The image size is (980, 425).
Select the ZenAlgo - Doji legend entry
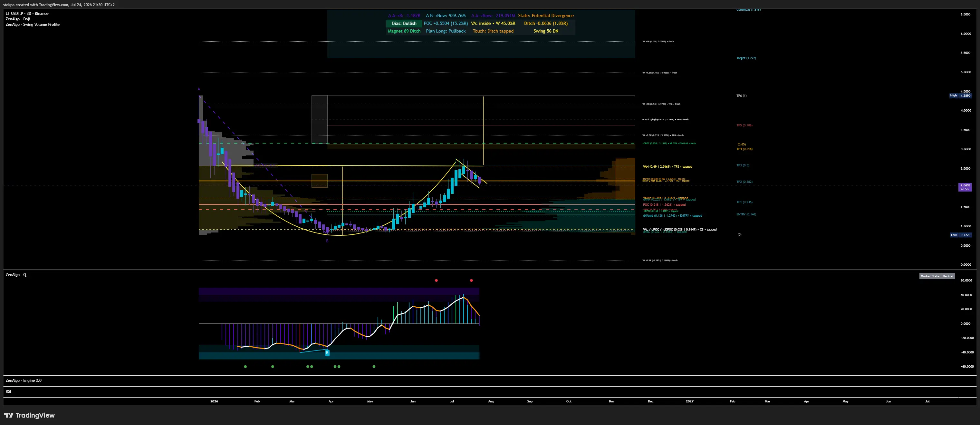pyautogui.click(x=18, y=19)
